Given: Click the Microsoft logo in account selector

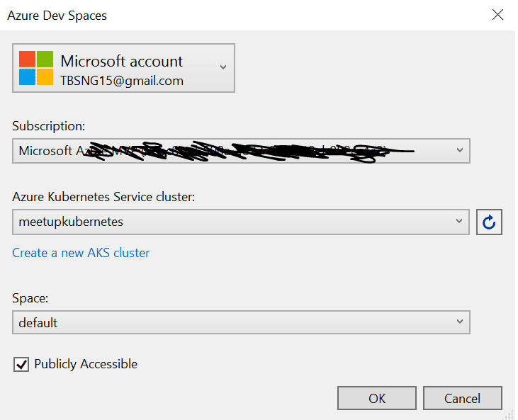Looking at the screenshot, I should tap(36, 68).
